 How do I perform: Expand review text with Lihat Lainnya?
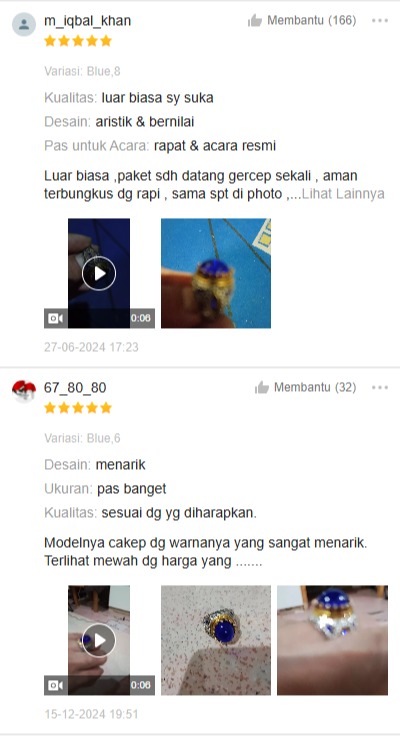[343, 194]
